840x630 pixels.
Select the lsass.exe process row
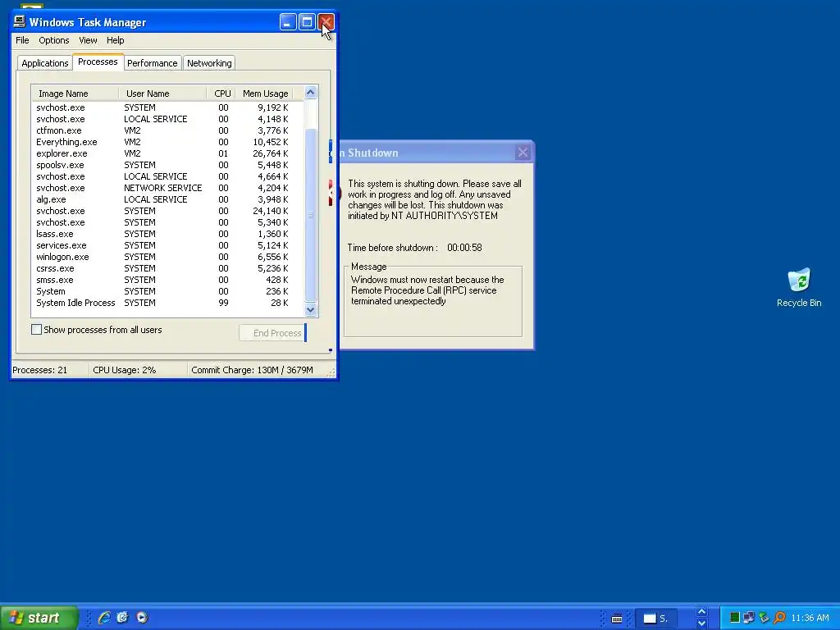tap(167, 234)
